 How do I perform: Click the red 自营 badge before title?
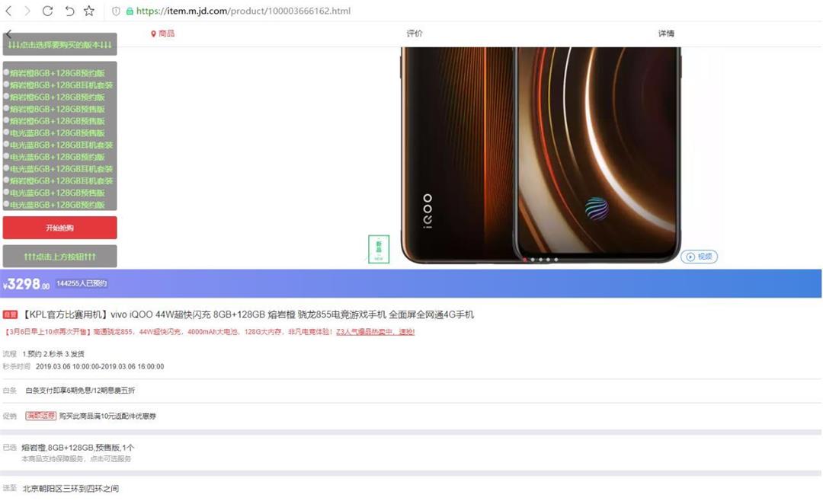[10, 314]
